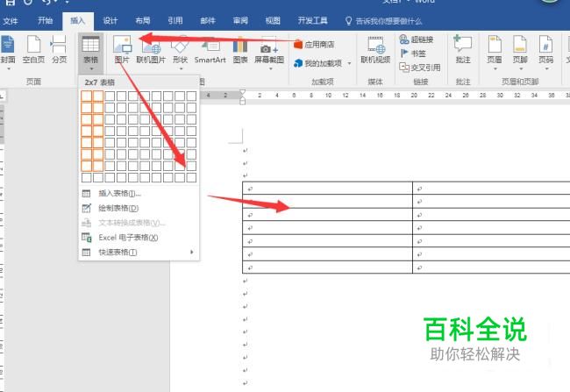Add a 批注 comment
This screenshot has width=570, height=392.
coord(463,49)
